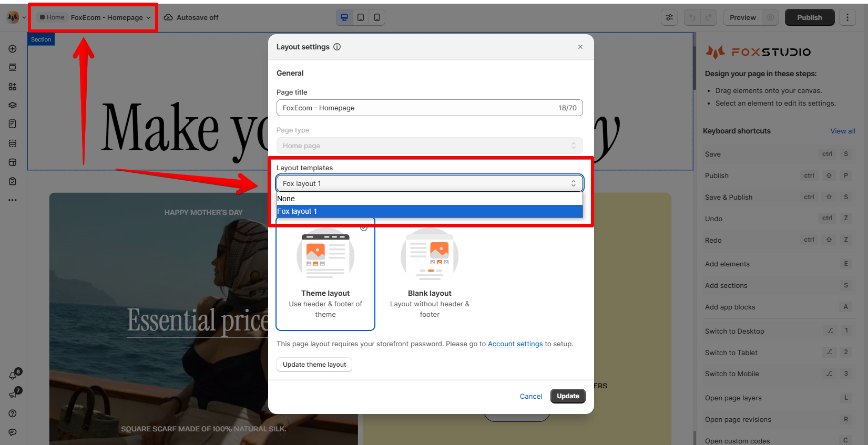Open the page layers icon

point(13,105)
